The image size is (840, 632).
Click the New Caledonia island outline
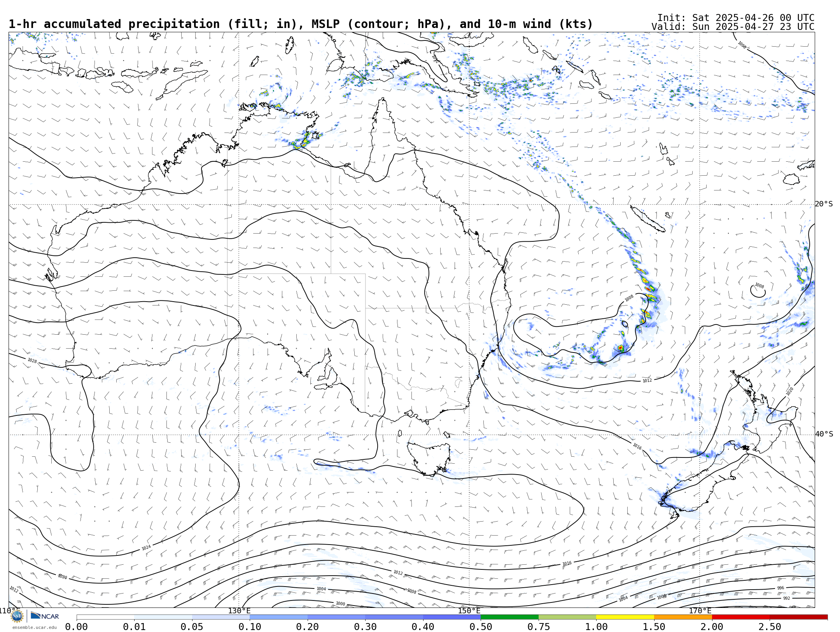click(647, 219)
